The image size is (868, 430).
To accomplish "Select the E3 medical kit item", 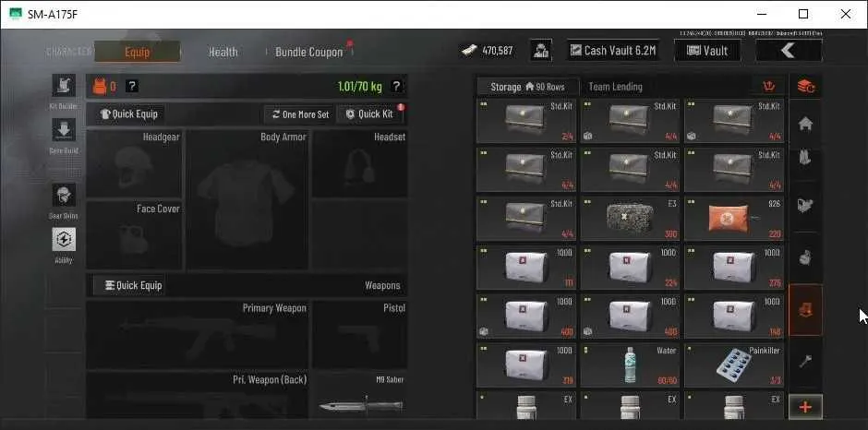I will coord(630,219).
